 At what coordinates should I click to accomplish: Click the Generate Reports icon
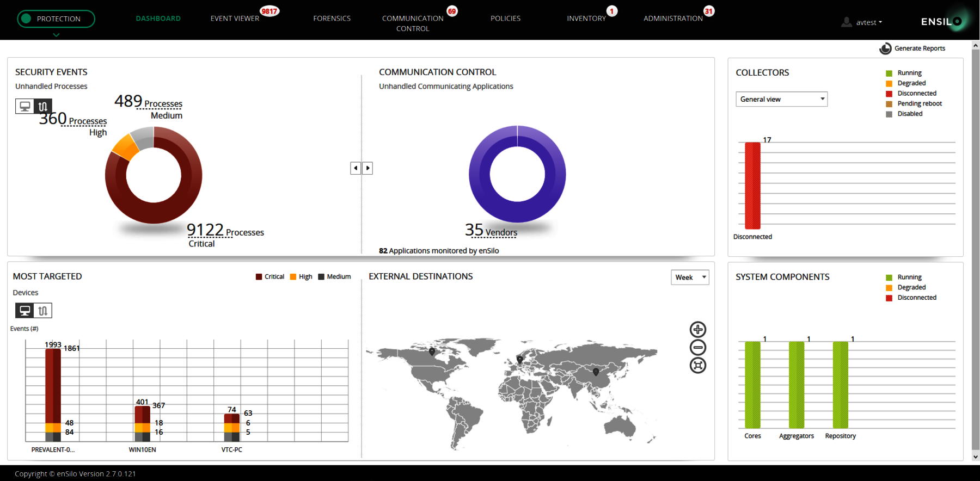tap(885, 48)
